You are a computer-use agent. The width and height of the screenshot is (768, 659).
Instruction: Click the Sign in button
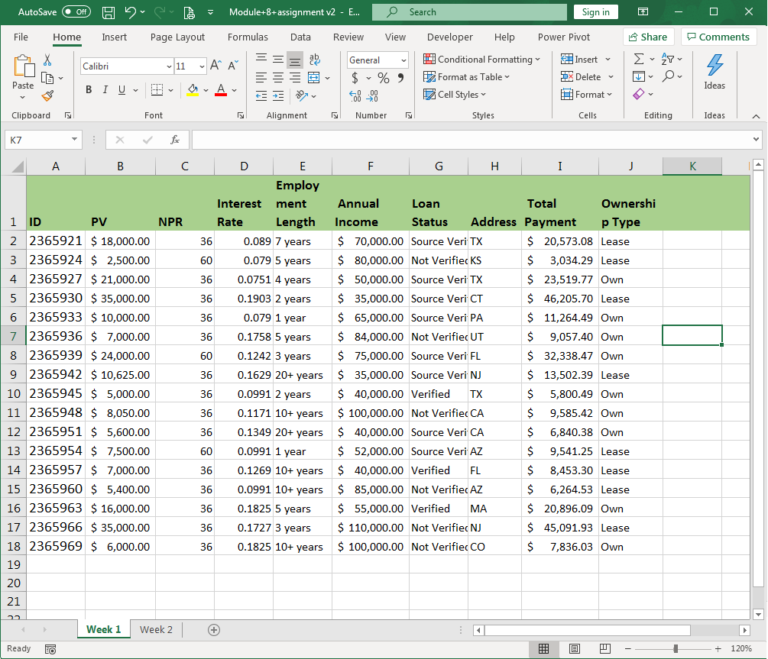pos(595,12)
